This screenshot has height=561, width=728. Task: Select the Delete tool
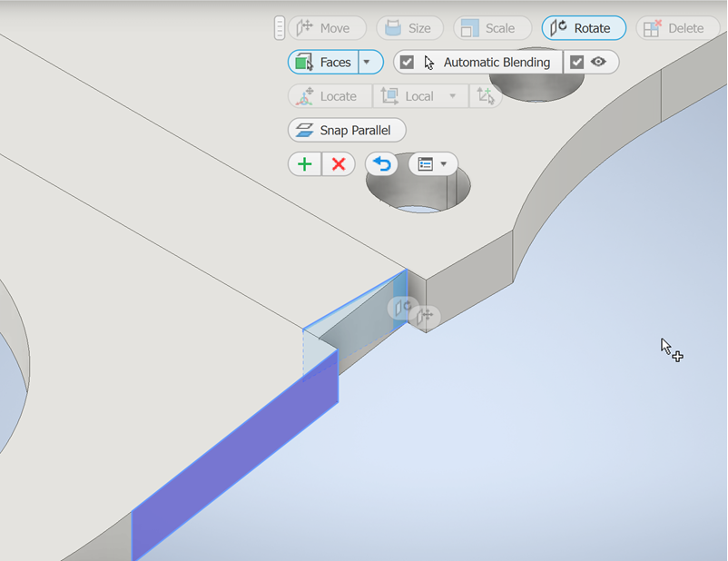pos(677,28)
